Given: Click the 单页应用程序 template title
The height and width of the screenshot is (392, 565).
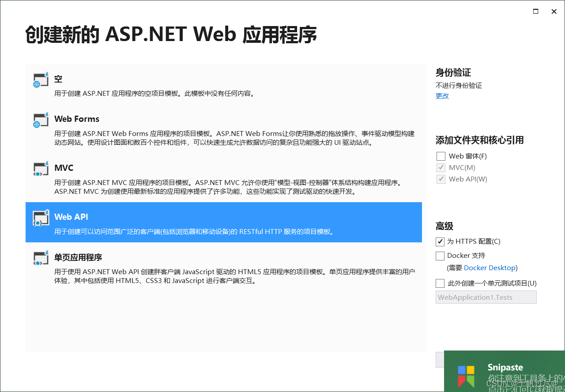Looking at the screenshot, I should point(78,257).
